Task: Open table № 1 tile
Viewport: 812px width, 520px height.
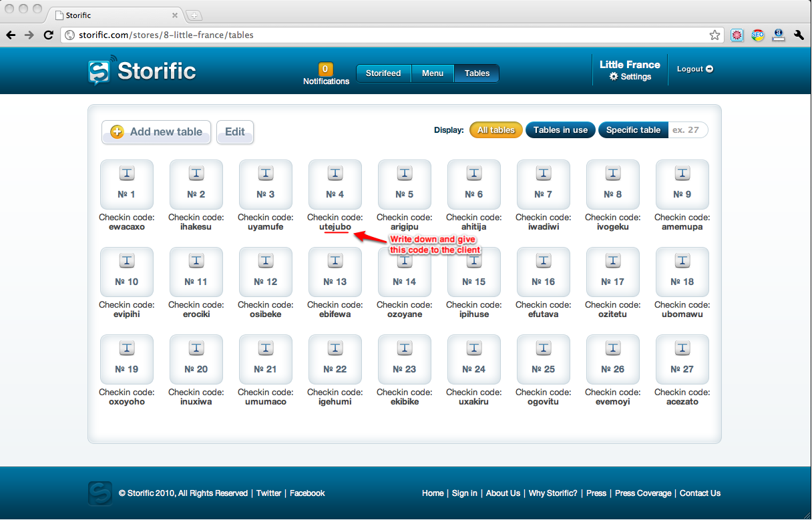Action: [126, 185]
